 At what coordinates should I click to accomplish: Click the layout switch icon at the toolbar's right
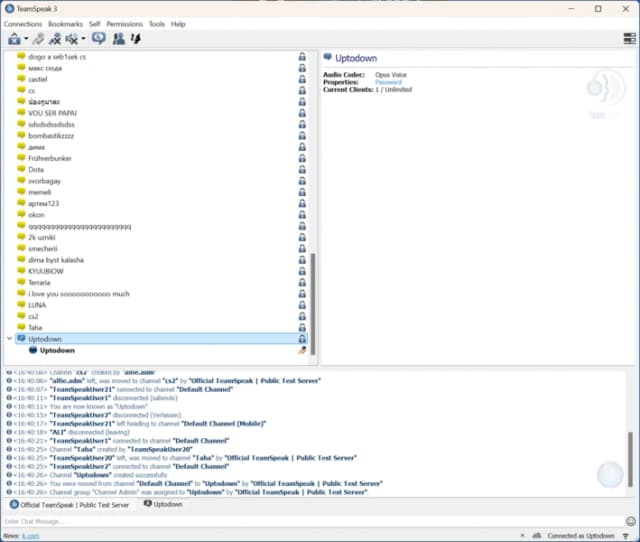point(630,39)
